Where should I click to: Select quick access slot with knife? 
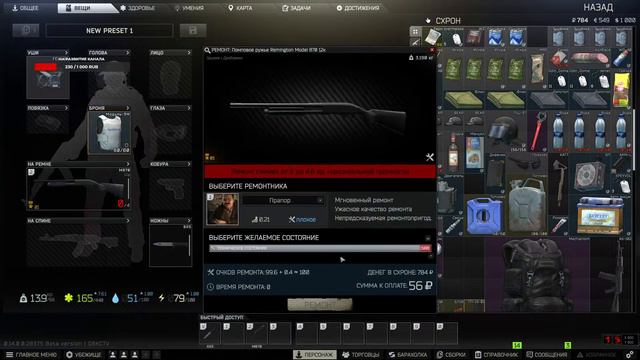pyautogui.click(x=210, y=333)
